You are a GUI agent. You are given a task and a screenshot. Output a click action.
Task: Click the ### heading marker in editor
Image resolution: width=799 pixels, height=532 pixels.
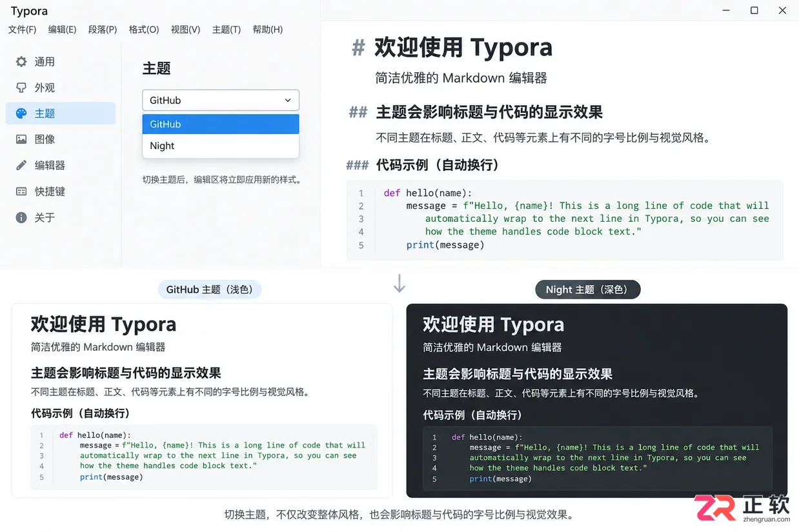click(358, 166)
